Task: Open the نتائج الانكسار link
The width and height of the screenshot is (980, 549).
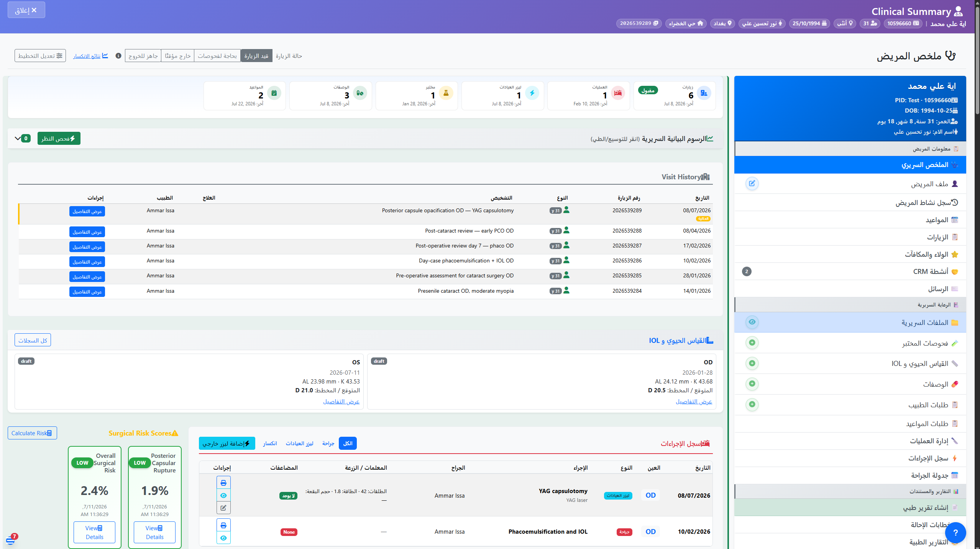Action: tap(90, 56)
